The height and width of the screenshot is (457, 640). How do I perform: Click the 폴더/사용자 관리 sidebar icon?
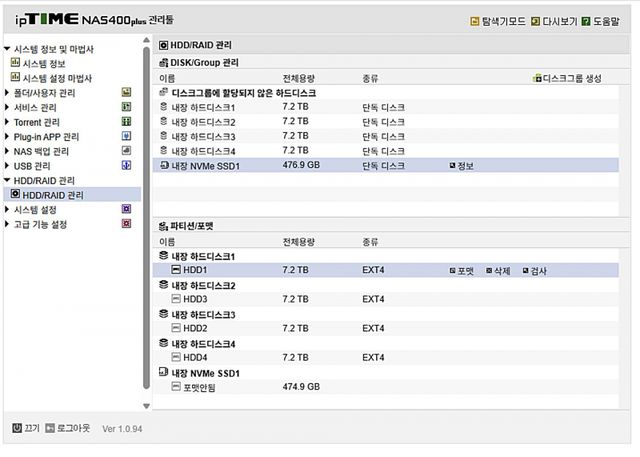point(126,92)
